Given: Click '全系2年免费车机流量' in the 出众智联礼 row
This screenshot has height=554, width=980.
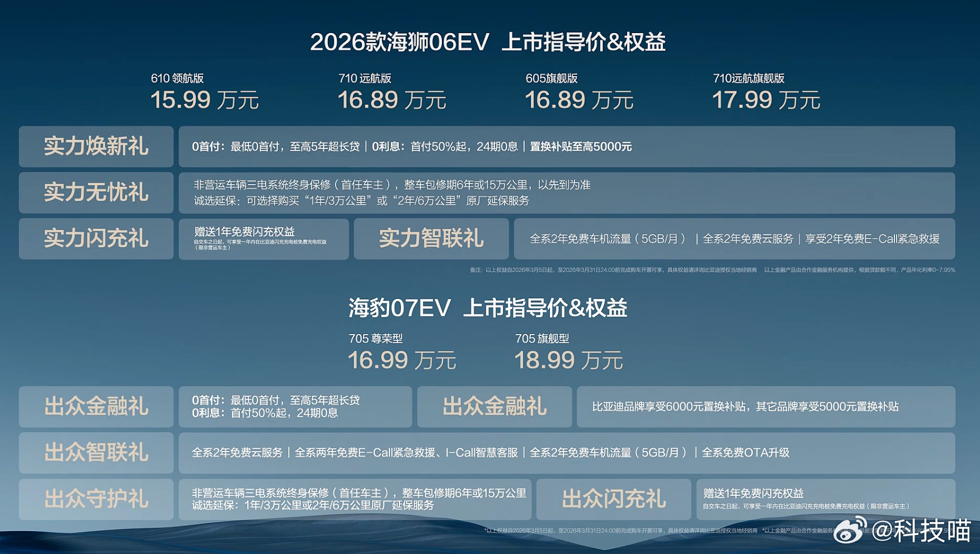Looking at the screenshot, I should coord(609,453).
